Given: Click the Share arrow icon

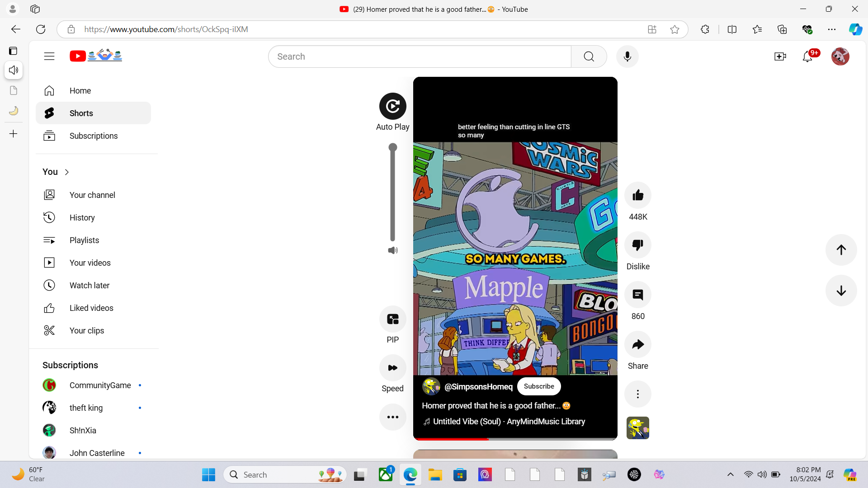Looking at the screenshot, I should pos(637,344).
